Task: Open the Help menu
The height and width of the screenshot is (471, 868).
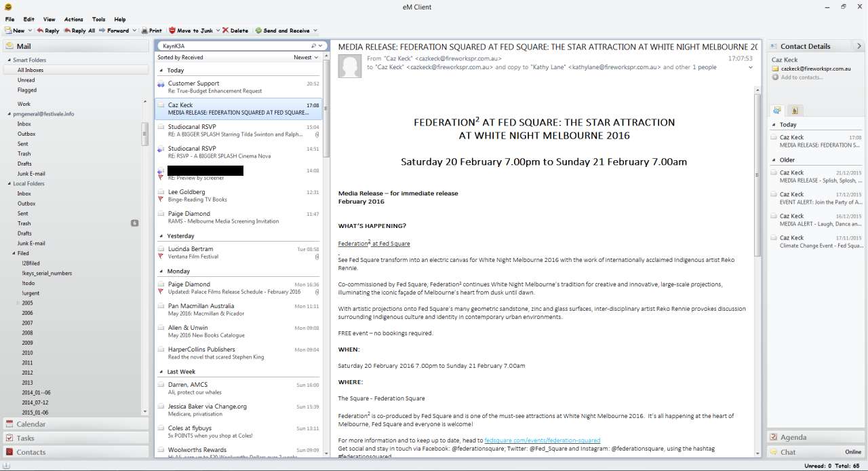Action: tap(120, 20)
